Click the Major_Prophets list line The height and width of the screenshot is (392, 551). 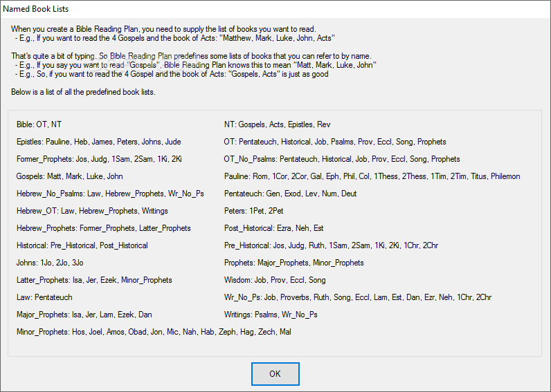tap(84, 315)
